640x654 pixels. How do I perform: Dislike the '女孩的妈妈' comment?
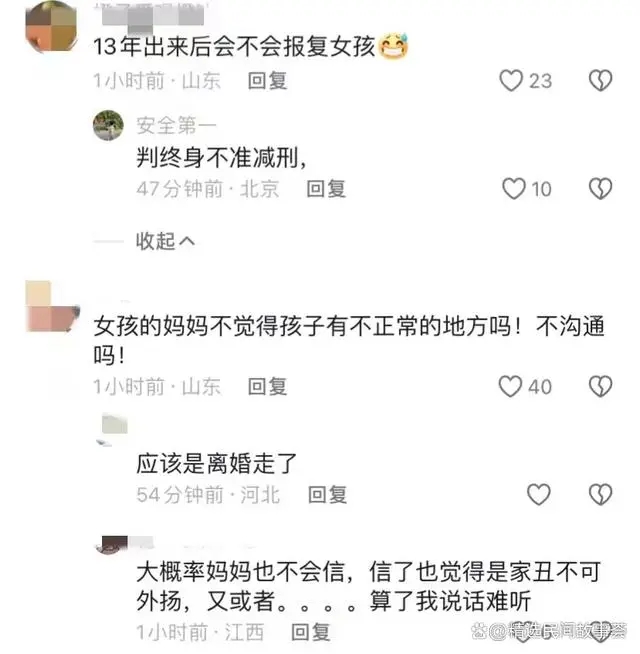600,386
